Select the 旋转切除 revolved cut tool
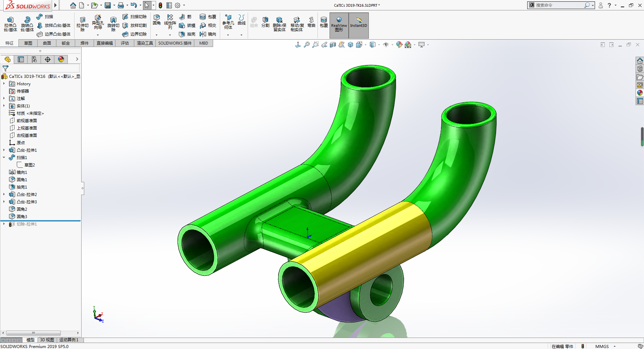 (x=113, y=24)
